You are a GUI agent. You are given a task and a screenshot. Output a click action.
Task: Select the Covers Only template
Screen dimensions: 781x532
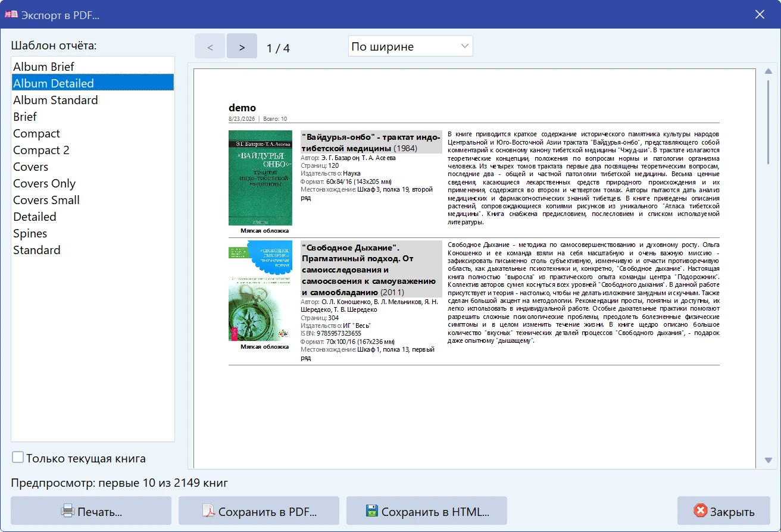point(93,183)
